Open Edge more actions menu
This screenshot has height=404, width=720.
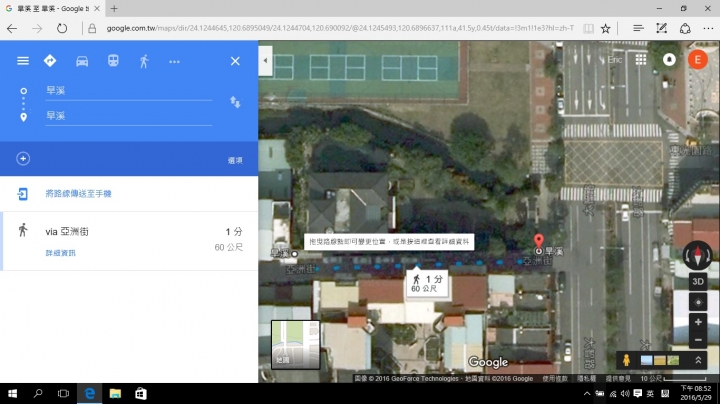click(708, 28)
